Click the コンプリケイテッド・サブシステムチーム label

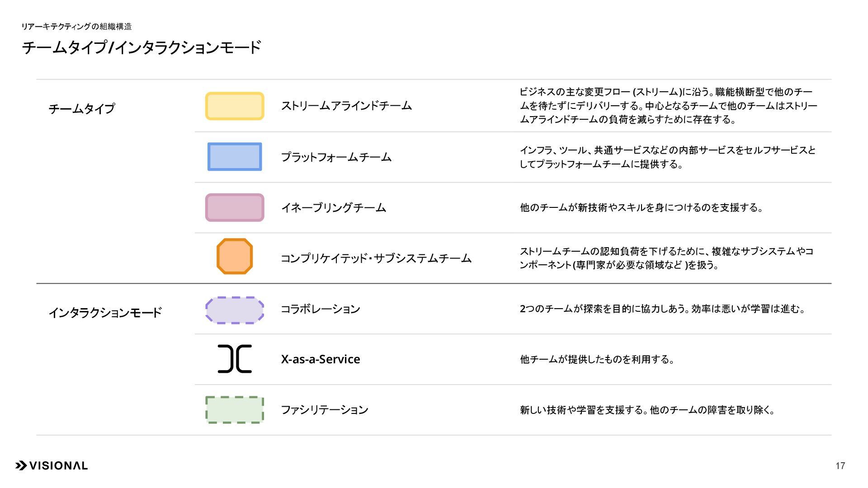[376, 258]
